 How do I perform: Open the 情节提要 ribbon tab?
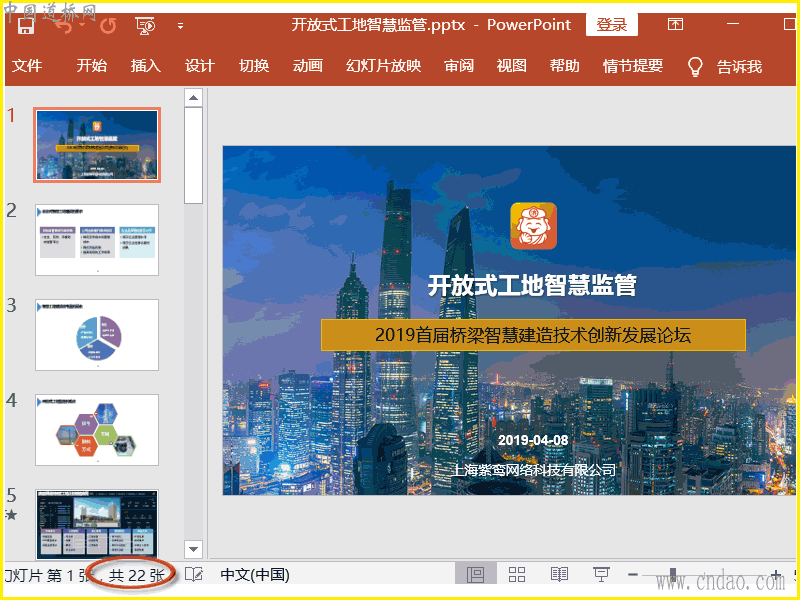point(633,66)
